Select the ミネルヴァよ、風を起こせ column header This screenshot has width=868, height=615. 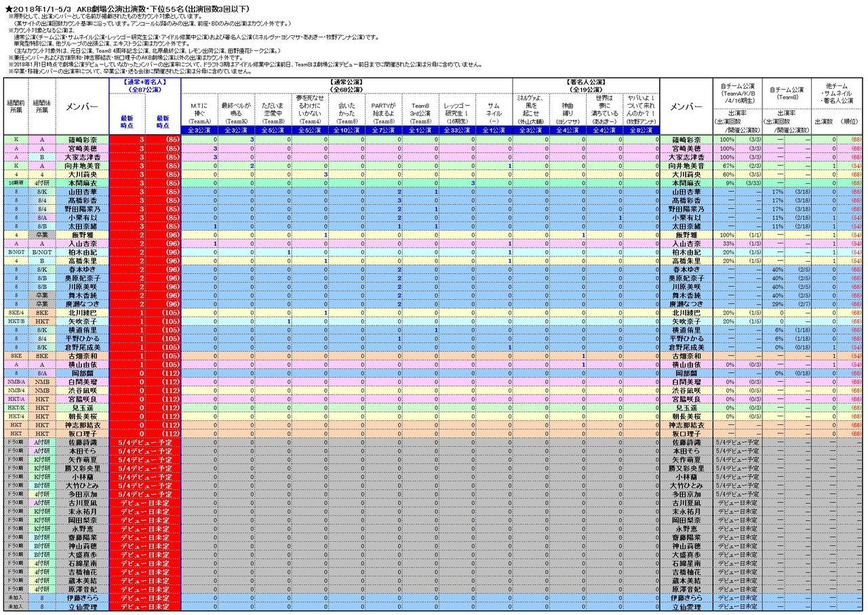click(532, 109)
